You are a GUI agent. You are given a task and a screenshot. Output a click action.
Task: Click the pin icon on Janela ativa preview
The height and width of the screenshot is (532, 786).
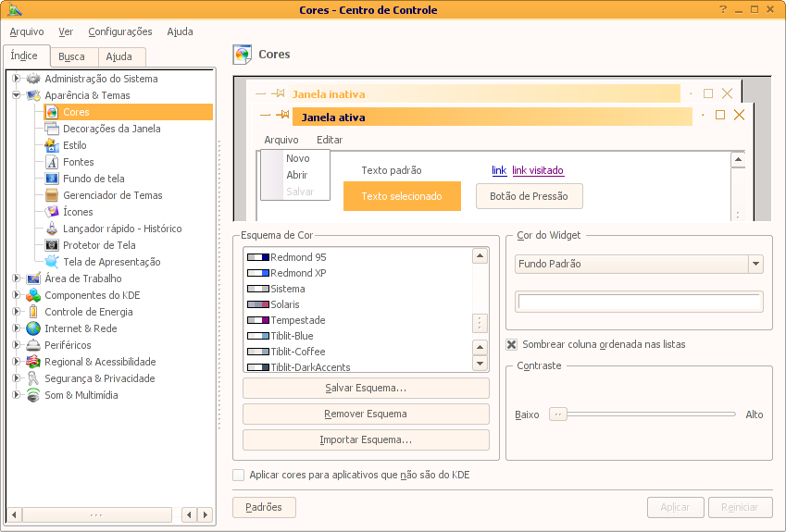click(282, 116)
